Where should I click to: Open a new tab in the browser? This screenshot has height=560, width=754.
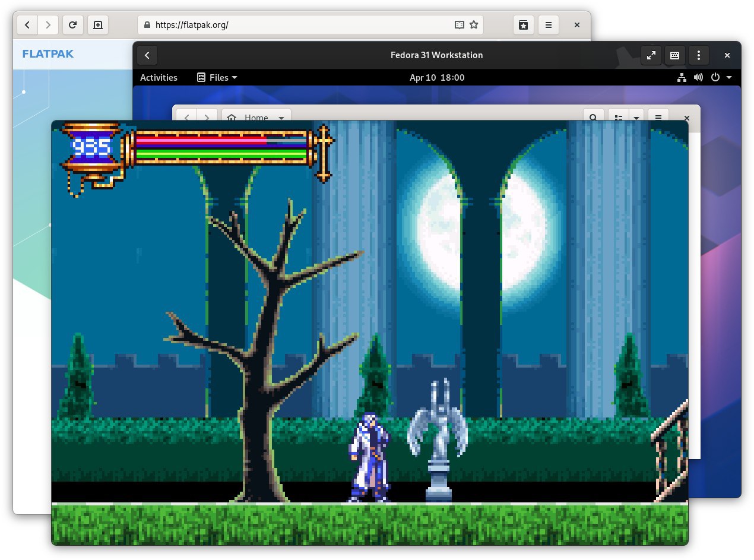[98, 25]
